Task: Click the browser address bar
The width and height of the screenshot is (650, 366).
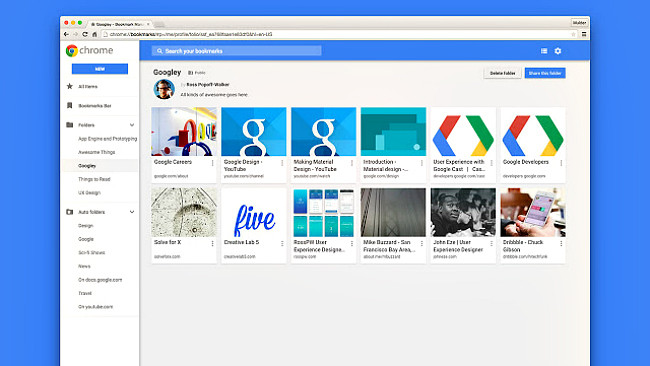Action: coord(340,34)
